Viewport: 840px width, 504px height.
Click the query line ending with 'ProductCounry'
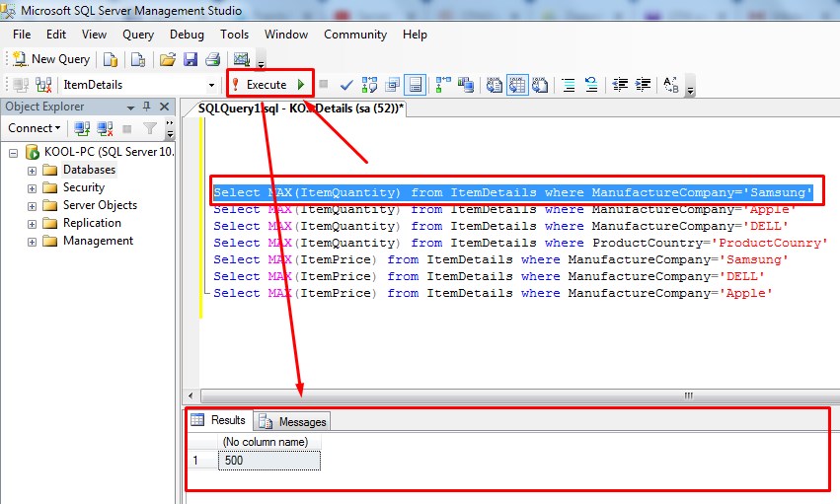(x=520, y=243)
